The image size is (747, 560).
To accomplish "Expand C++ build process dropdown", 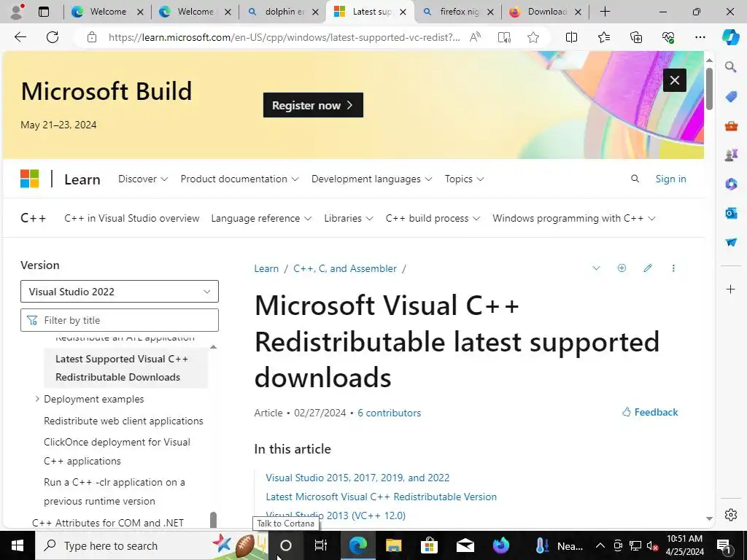I will [x=433, y=218].
